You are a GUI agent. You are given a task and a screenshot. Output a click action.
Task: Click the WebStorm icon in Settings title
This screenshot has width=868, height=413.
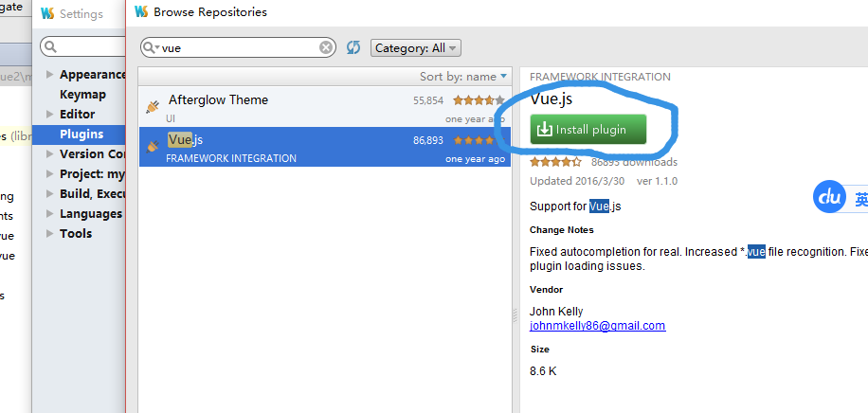[47, 13]
